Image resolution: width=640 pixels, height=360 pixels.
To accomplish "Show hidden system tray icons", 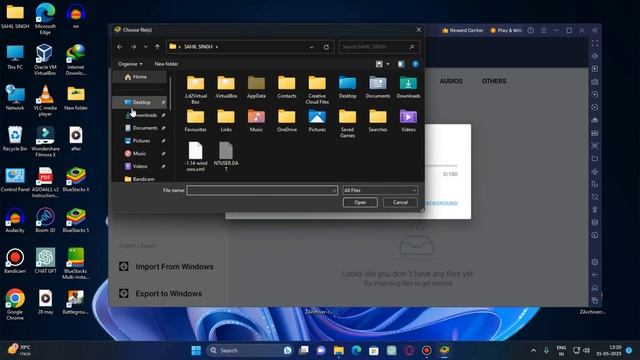I will pyautogui.click(x=533, y=350).
